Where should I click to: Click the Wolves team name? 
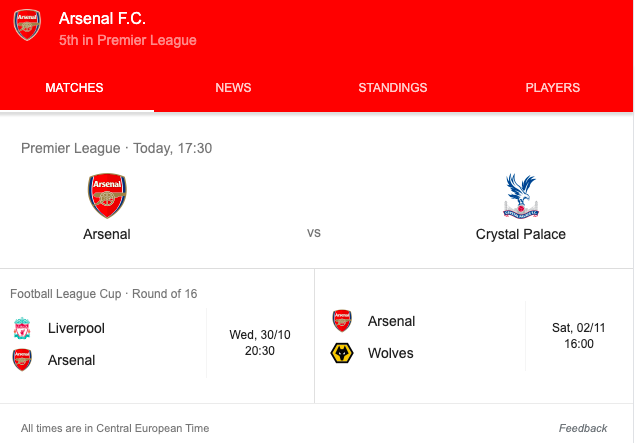[x=390, y=353]
